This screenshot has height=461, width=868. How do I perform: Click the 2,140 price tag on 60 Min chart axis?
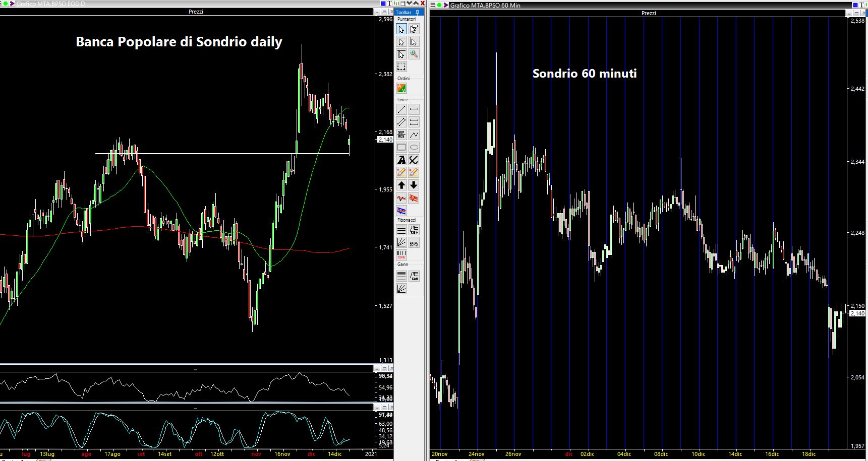857,313
